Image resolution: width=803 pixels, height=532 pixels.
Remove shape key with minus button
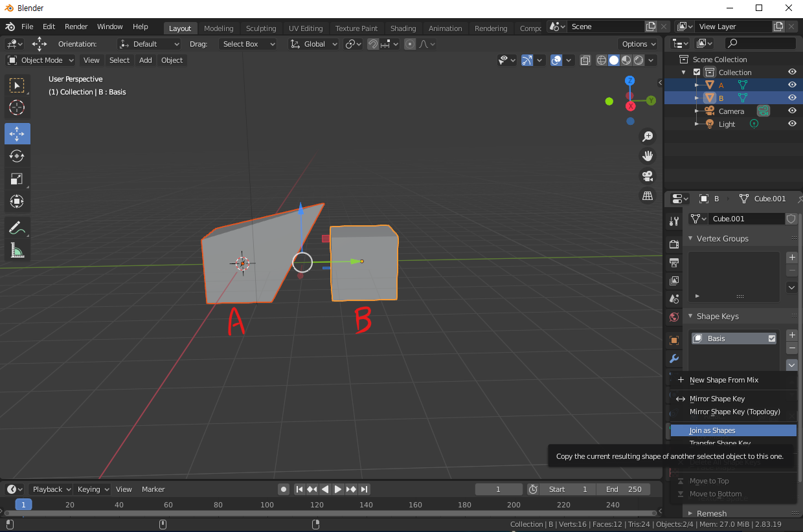click(x=791, y=348)
